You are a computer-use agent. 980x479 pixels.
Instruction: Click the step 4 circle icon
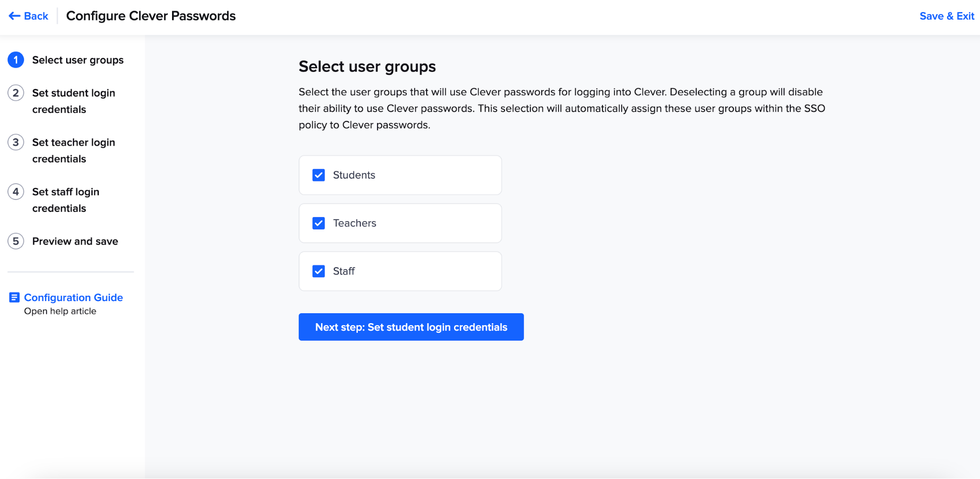pyautogui.click(x=16, y=192)
